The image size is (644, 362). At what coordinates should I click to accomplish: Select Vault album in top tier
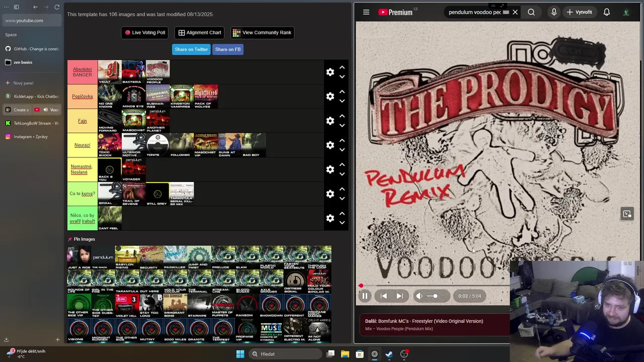click(109, 72)
